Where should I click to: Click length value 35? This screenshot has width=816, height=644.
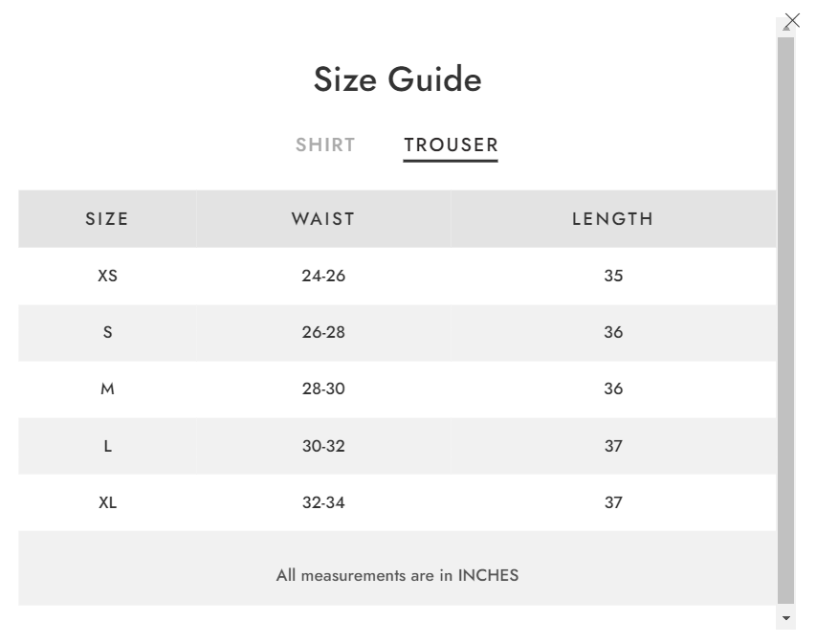coord(613,276)
